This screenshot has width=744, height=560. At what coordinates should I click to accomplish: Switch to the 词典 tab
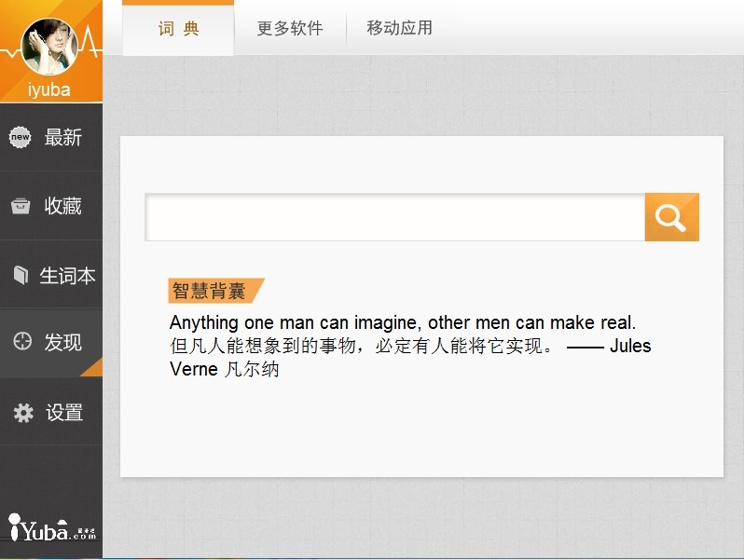[178, 29]
